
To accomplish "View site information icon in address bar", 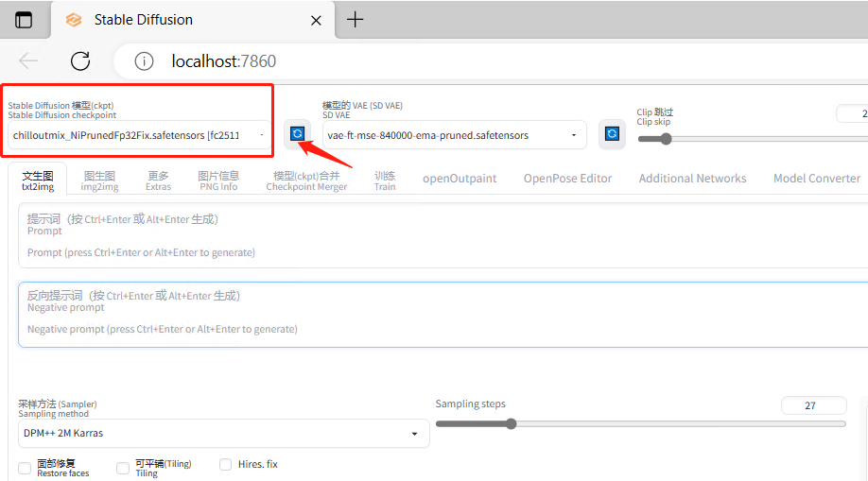I will pyautogui.click(x=144, y=61).
